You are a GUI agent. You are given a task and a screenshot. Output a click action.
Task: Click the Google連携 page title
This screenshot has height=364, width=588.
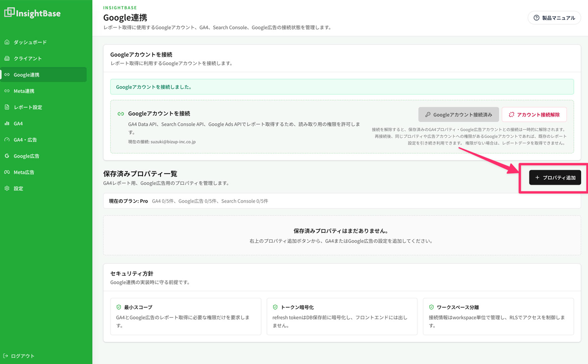coord(125,17)
